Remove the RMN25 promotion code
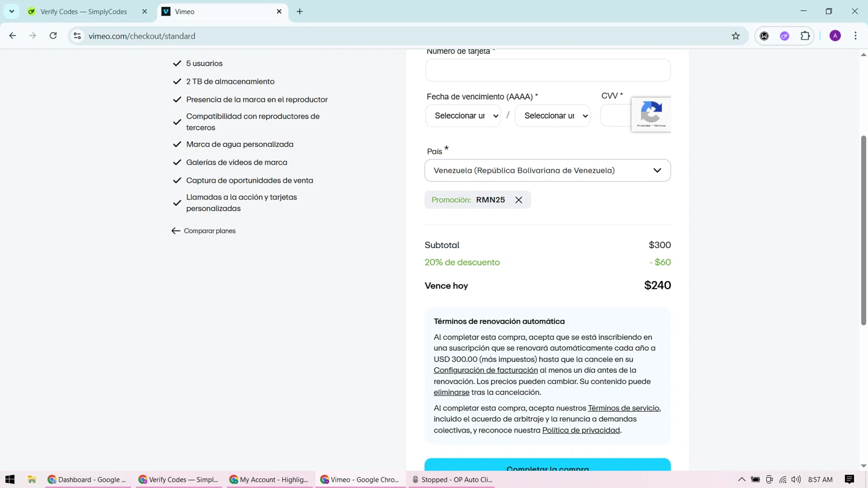The width and height of the screenshot is (868, 488). tap(518, 200)
